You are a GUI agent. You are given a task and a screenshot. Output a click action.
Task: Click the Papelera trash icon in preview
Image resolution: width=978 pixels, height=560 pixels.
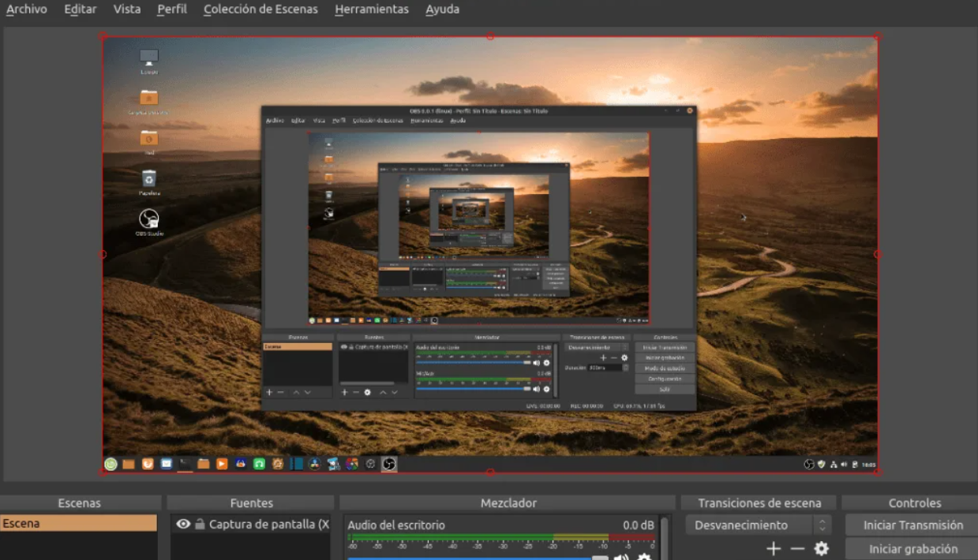tap(148, 179)
